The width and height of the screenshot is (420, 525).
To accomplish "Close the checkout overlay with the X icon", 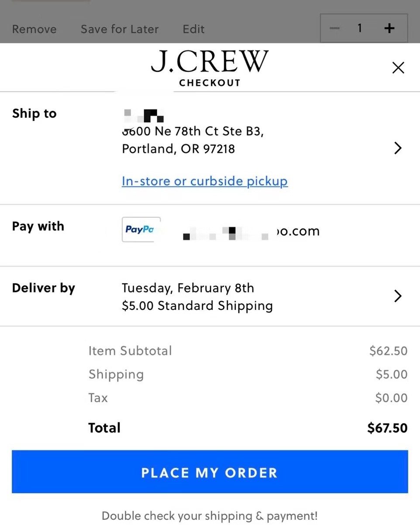I will click(398, 68).
